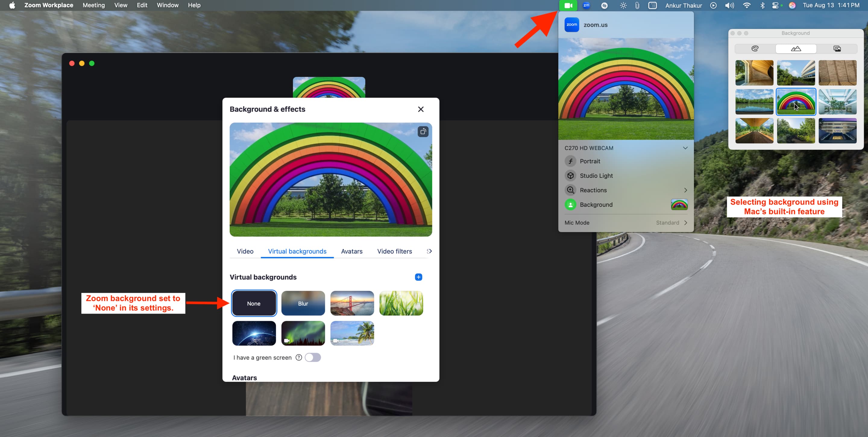Toggle the 'I have a green screen' switch
868x437 pixels.
313,357
